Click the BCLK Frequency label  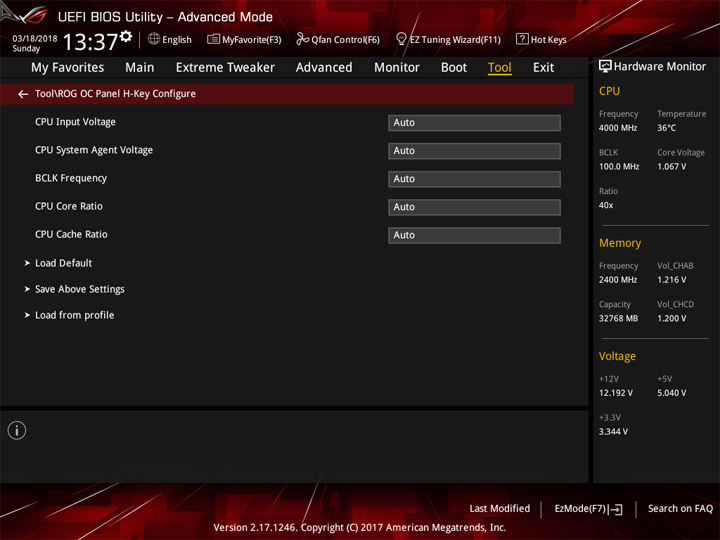pyautogui.click(x=71, y=178)
